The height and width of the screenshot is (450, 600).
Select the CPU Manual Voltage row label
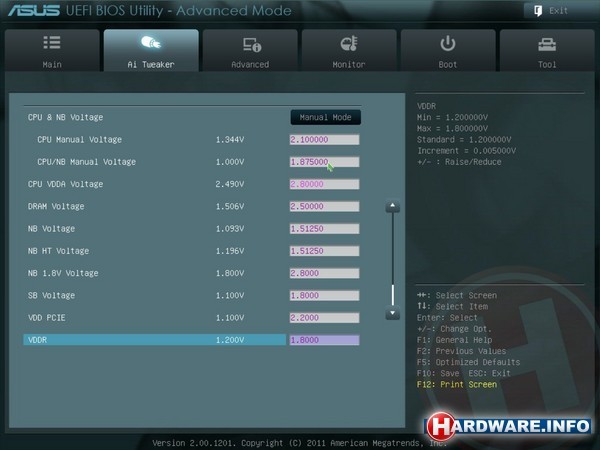(80, 140)
